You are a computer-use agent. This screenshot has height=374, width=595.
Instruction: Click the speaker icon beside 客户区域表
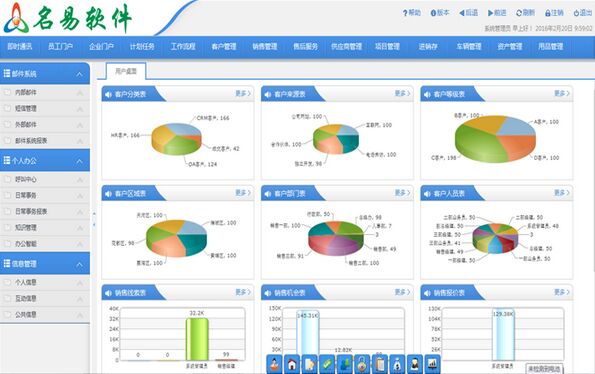pos(109,194)
